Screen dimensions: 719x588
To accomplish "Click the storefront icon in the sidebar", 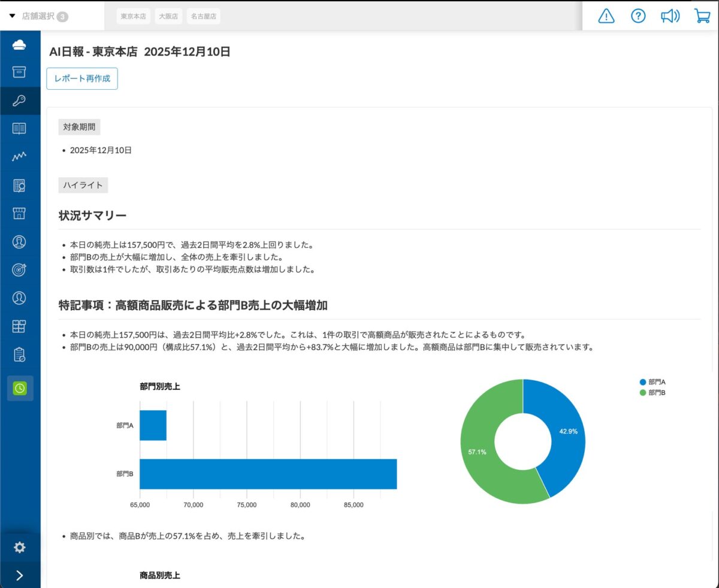I will pos(20,214).
